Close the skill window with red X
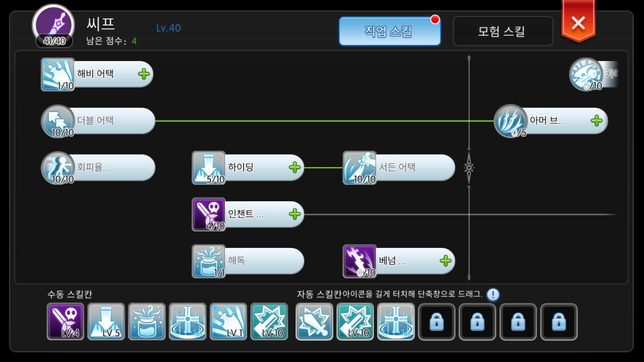This screenshot has width=644, height=362. coord(578,23)
